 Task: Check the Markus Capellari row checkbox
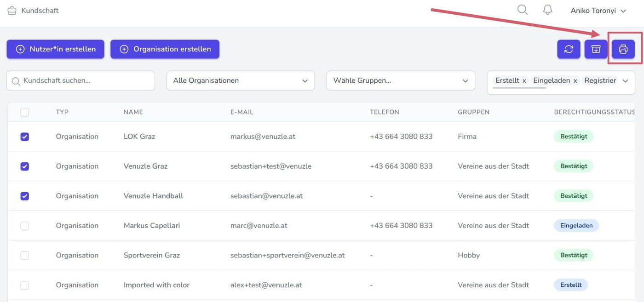click(x=25, y=226)
